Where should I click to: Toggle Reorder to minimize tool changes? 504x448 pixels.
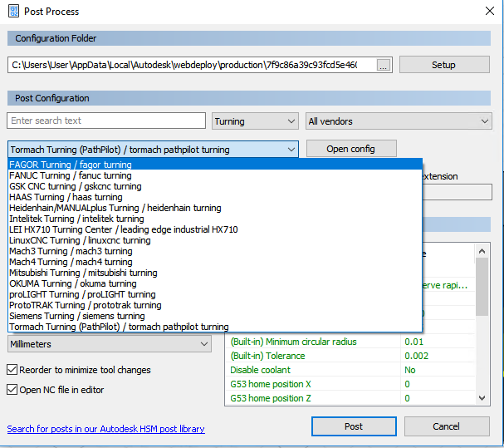tap(79, 370)
